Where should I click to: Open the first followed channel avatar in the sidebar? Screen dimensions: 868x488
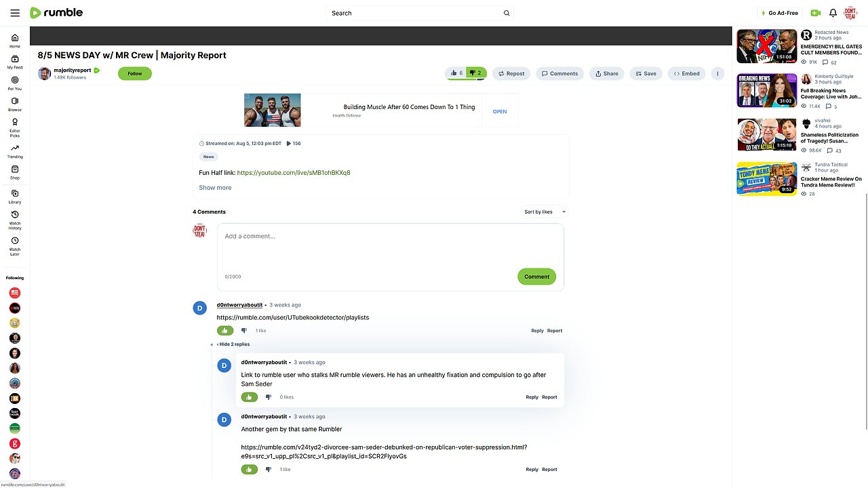pyautogui.click(x=15, y=293)
